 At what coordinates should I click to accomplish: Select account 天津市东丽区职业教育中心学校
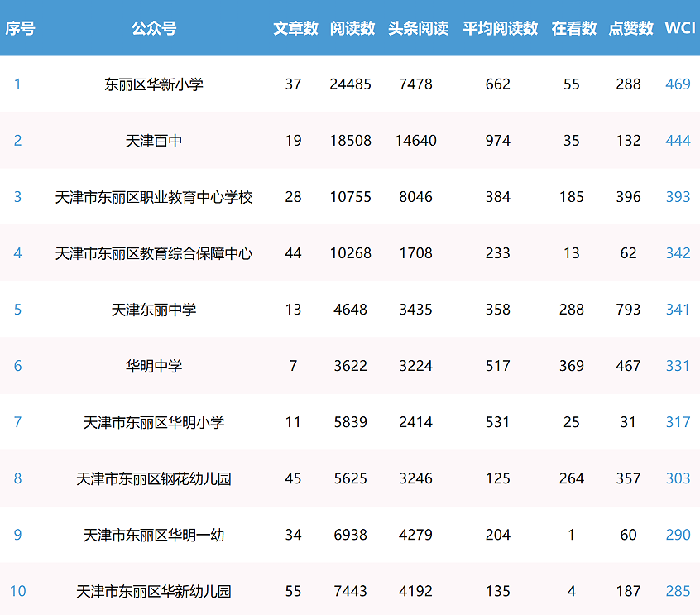click(154, 197)
